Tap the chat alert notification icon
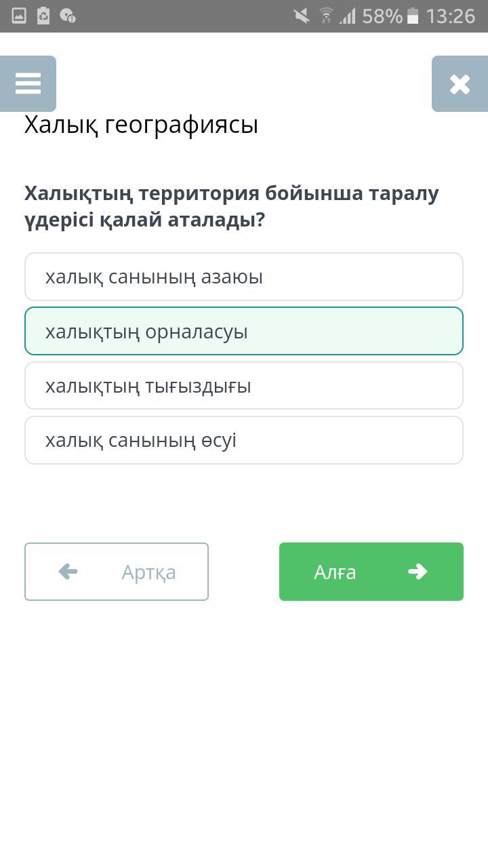 click(67, 16)
